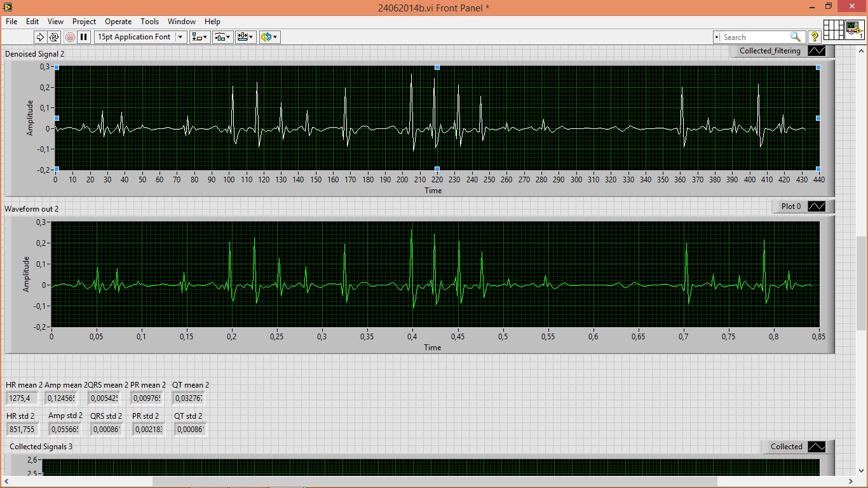
Task: Click the QRS mean 2 value field
Action: click(x=104, y=398)
